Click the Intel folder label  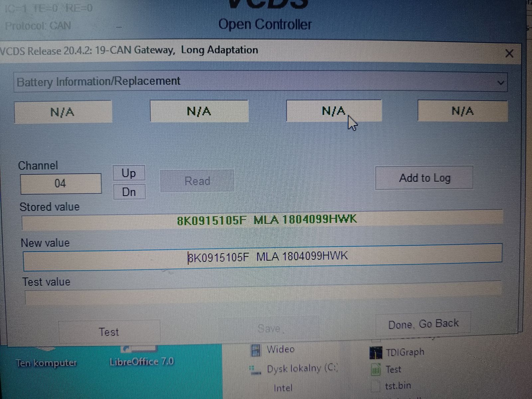283,388
